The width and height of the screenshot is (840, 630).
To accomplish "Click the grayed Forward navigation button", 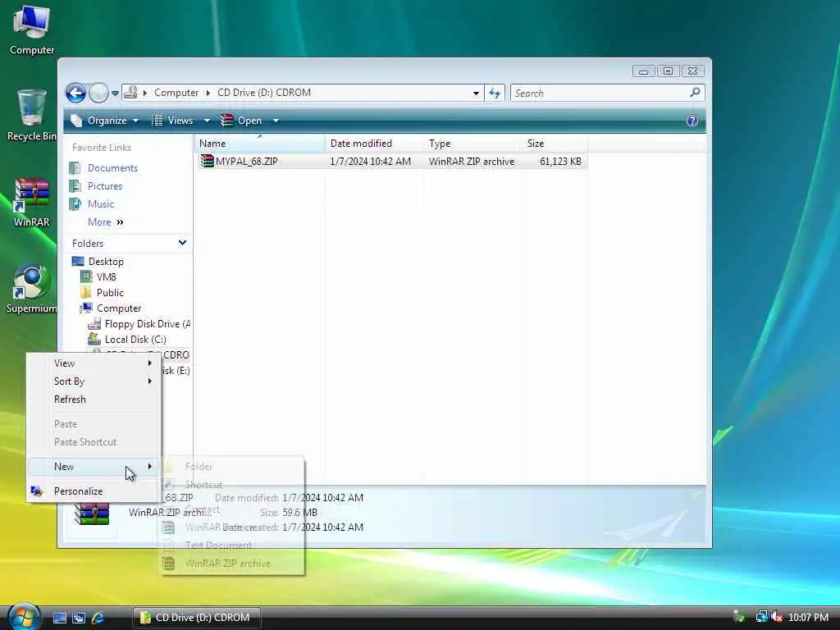I will (98, 94).
